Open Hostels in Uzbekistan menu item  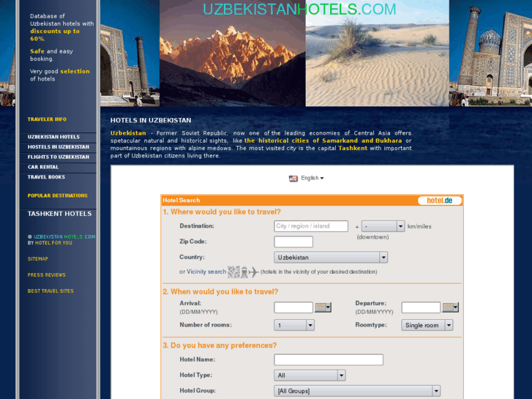click(59, 146)
